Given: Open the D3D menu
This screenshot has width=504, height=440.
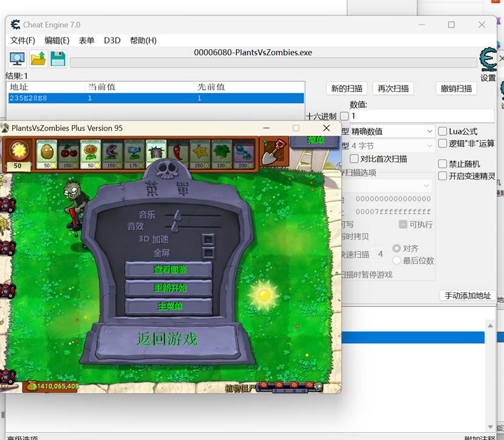Looking at the screenshot, I should coord(112,41).
